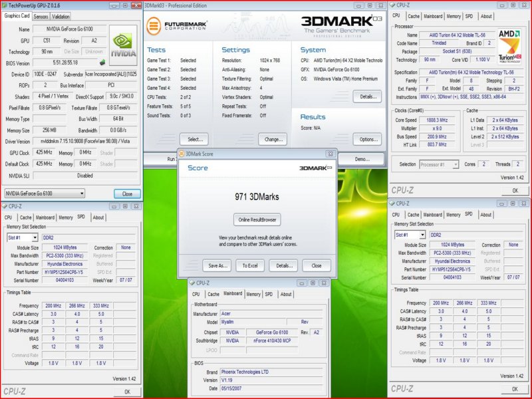Image resolution: width=532 pixels, height=399 pixels.
Task: Click the NVIDIA SLI Disabled field
Action: (85, 176)
